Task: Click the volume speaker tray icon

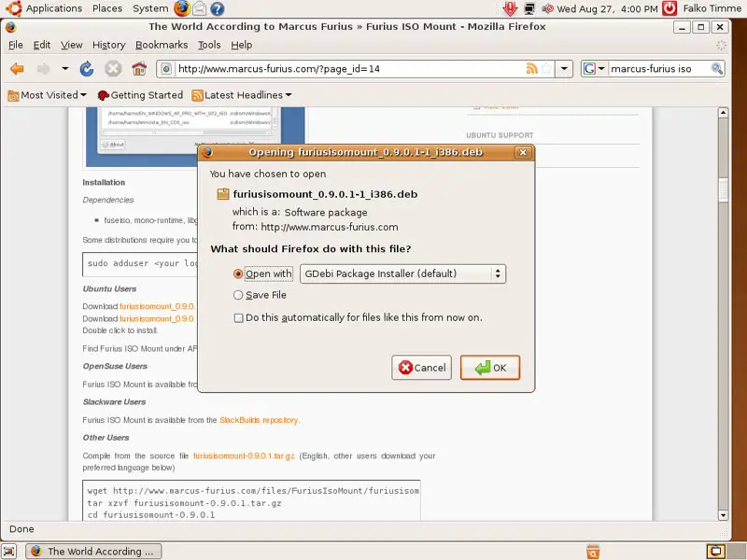Action: pyautogui.click(x=547, y=8)
